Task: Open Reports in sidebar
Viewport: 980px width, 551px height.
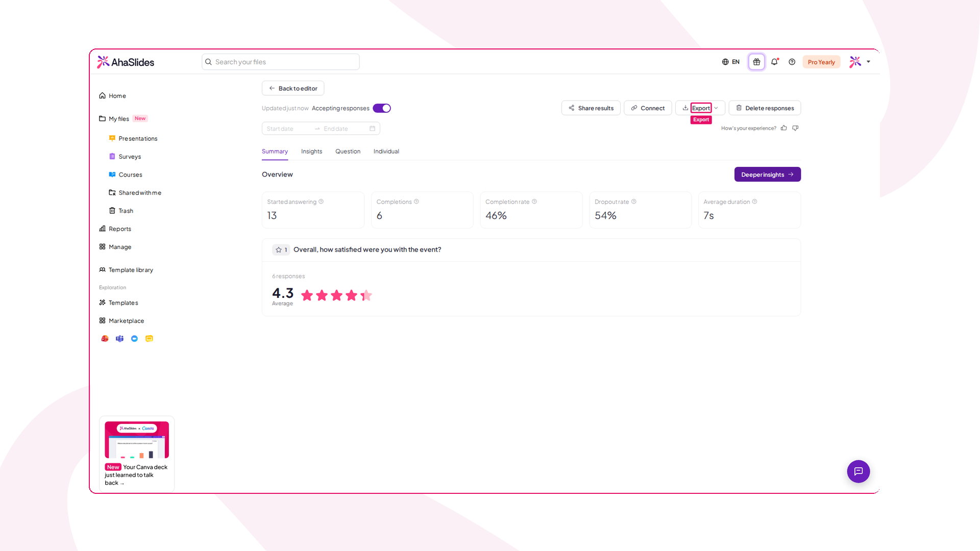Action: pyautogui.click(x=115, y=229)
